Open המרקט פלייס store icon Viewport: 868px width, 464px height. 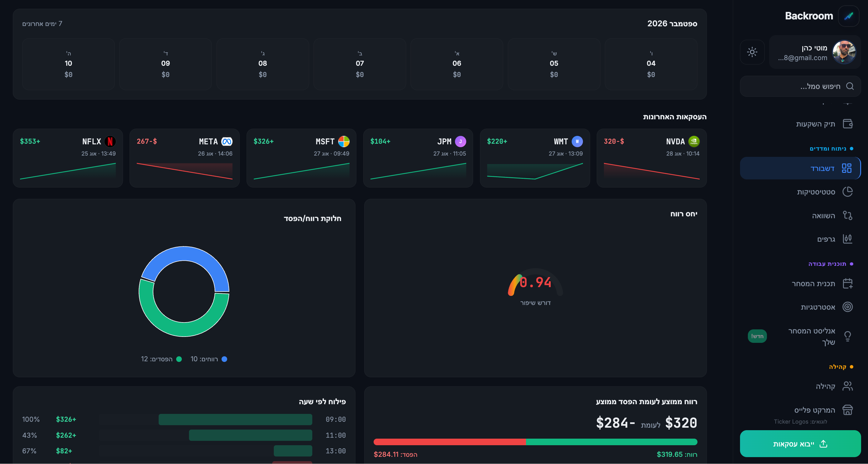coord(847,410)
